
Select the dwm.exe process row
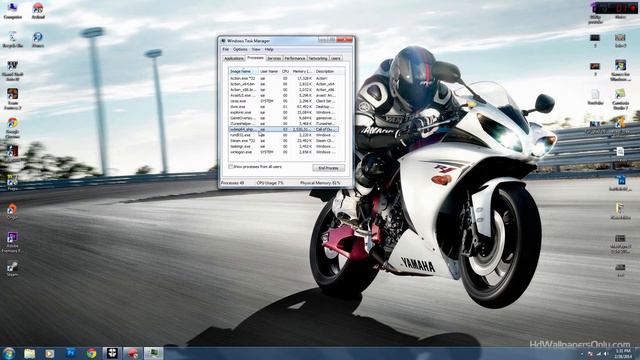pos(284,107)
